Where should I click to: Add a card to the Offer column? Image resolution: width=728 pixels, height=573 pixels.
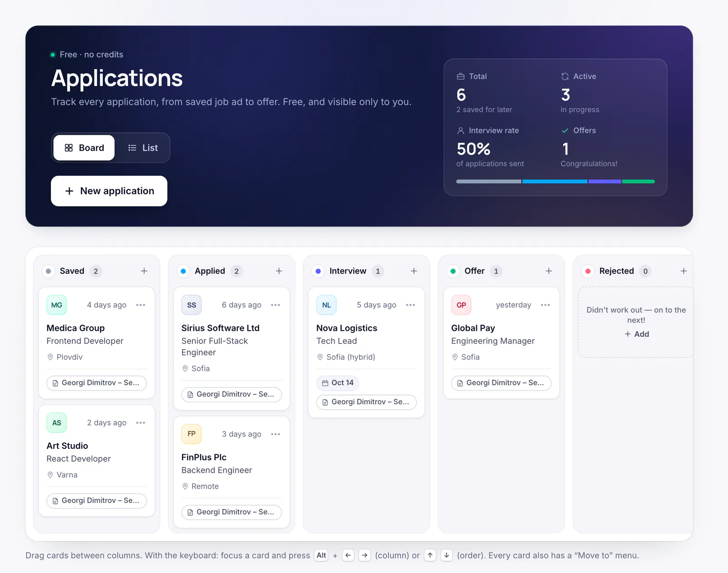(x=549, y=271)
